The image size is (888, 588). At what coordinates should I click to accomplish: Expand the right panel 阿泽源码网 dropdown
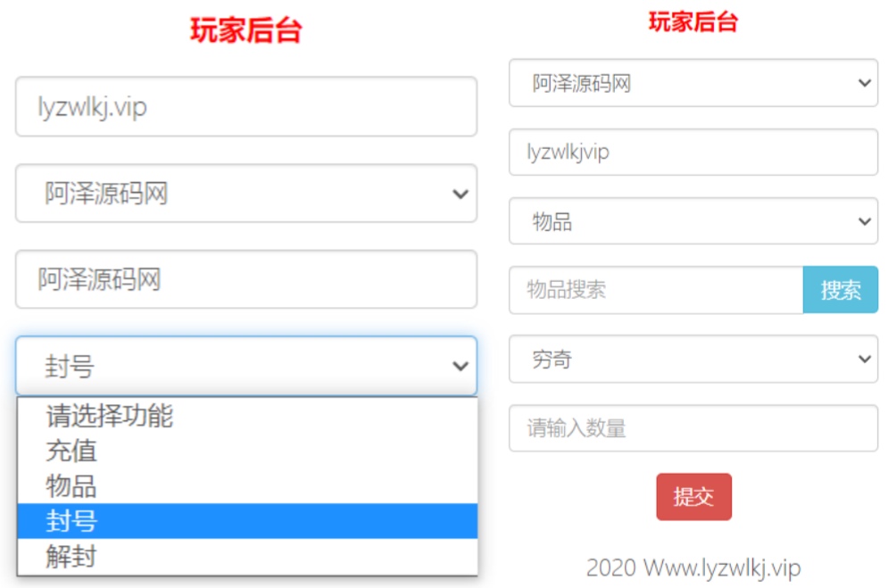693,83
